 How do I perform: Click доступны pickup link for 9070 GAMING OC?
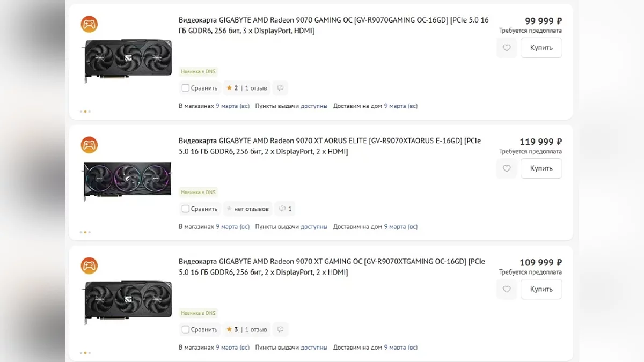point(314,106)
